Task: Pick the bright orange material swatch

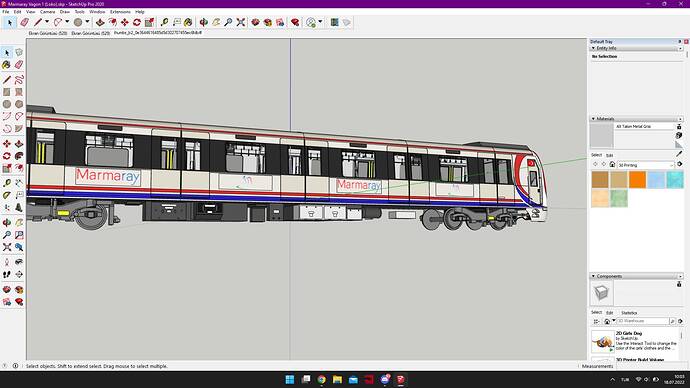Action: pos(637,180)
